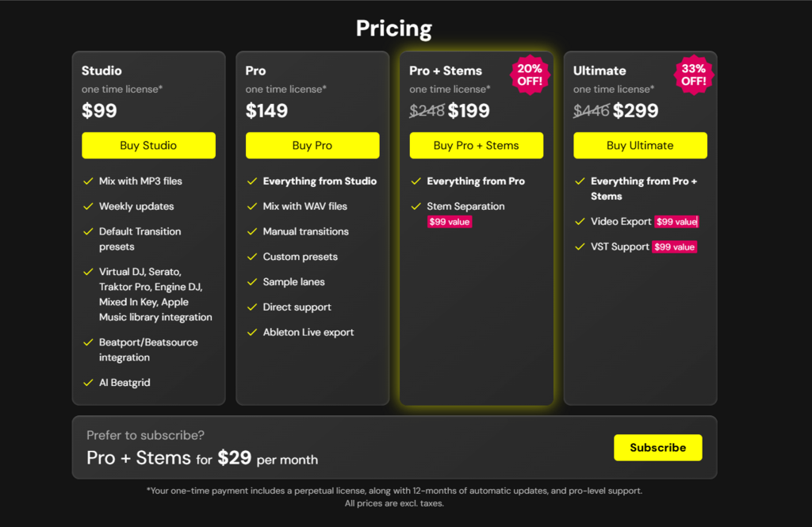
Task: Click the 33% OFF badge icon
Action: (x=693, y=75)
